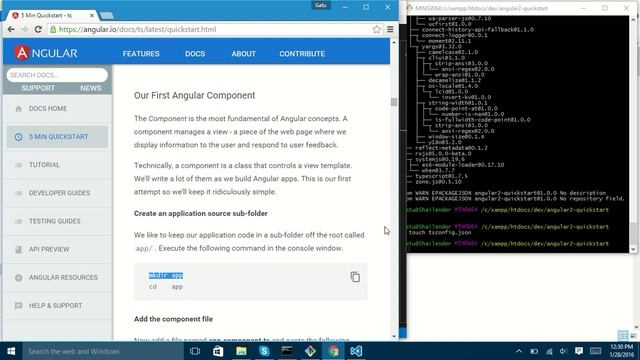Open the FEATURES nav item
This screenshot has height=360, width=640.
click(x=141, y=53)
